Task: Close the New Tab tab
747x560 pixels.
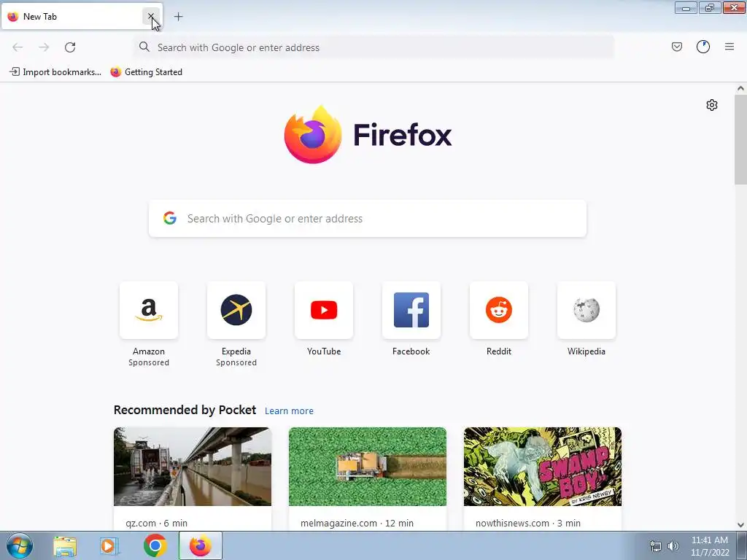Action: coord(150,17)
